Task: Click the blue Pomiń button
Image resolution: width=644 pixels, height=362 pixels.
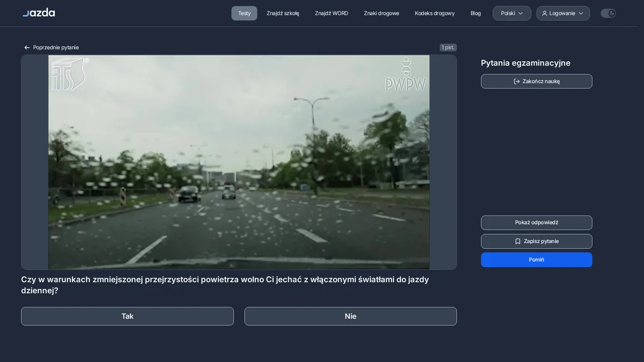Action: click(537, 260)
